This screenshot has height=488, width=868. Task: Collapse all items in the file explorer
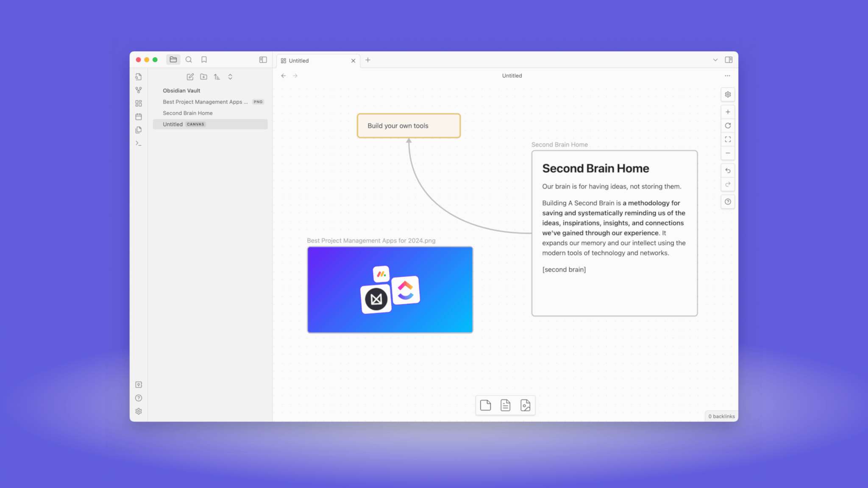(230, 77)
